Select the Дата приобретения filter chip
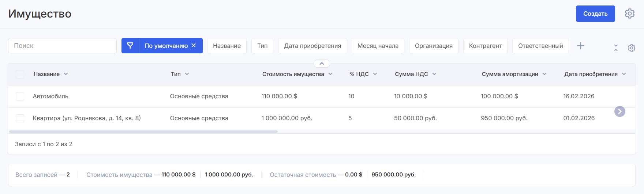Viewport: 644px width, 194px height. coord(312,46)
